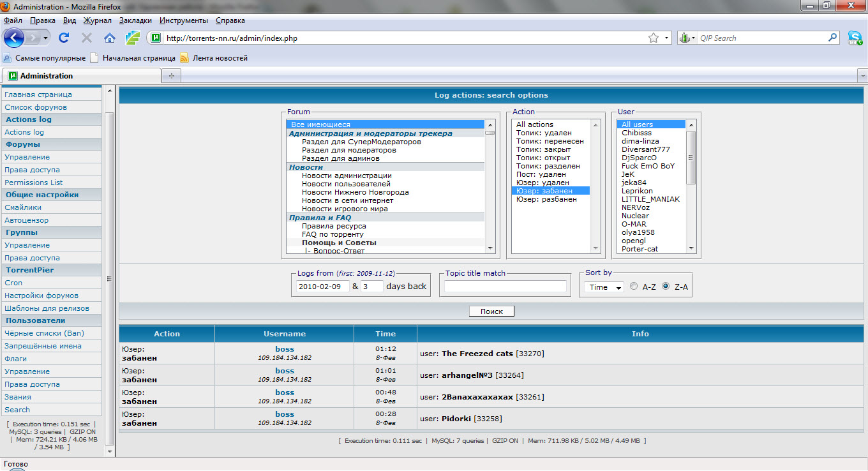Click the days back number field

372,287
